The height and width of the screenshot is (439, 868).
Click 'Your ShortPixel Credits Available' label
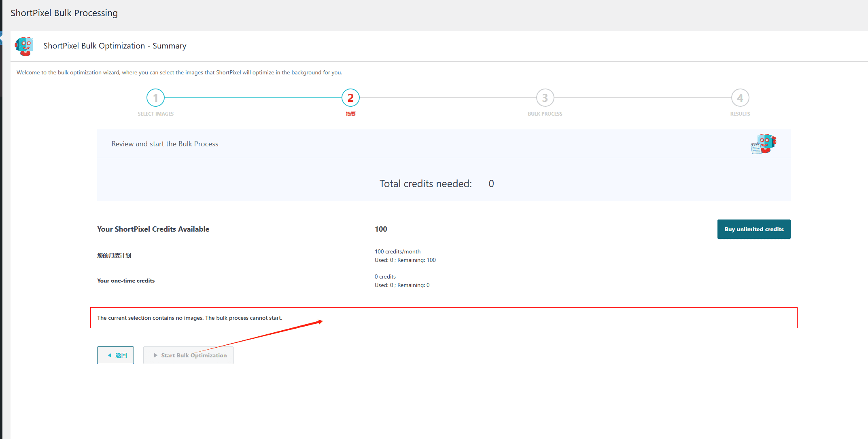[153, 229]
